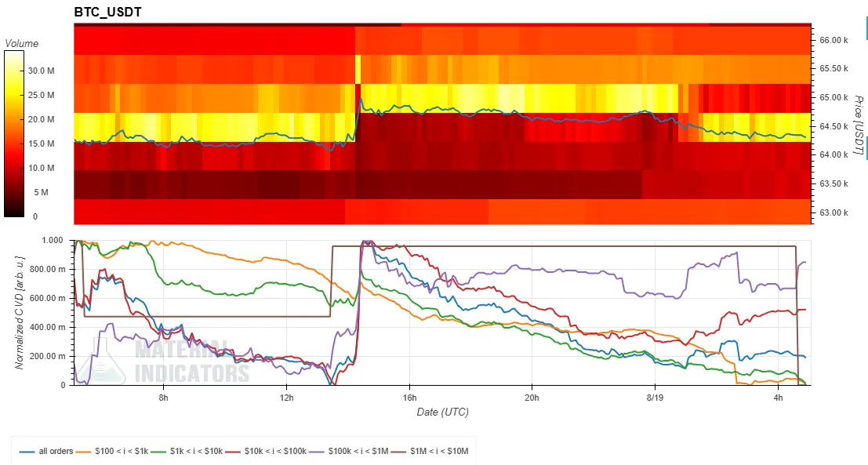Click the 5 M volume scale label
The height and width of the screenshot is (465, 868).
(x=41, y=193)
